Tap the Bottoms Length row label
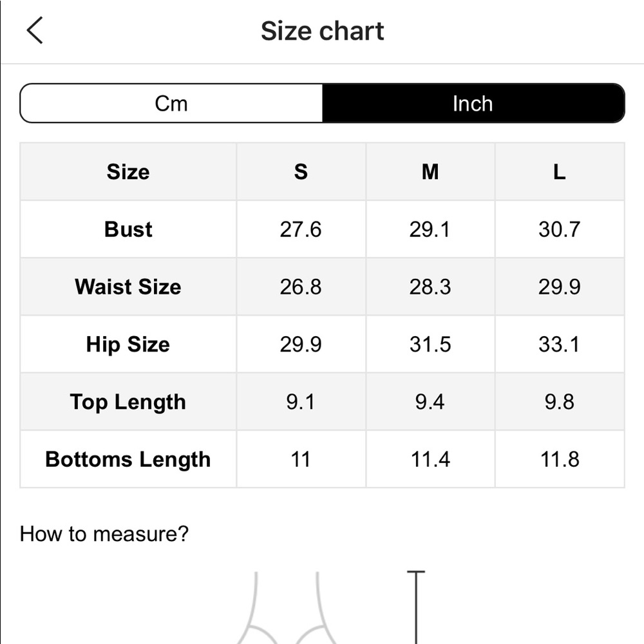644x644 pixels. pyautogui.click(x=128, y=459)
